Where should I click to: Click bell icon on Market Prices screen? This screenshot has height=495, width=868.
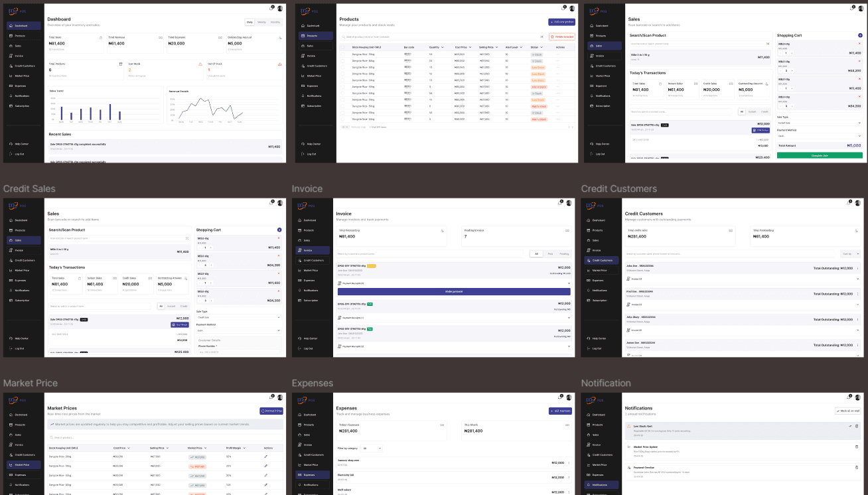pyautogui.click(x=271, y=397)
